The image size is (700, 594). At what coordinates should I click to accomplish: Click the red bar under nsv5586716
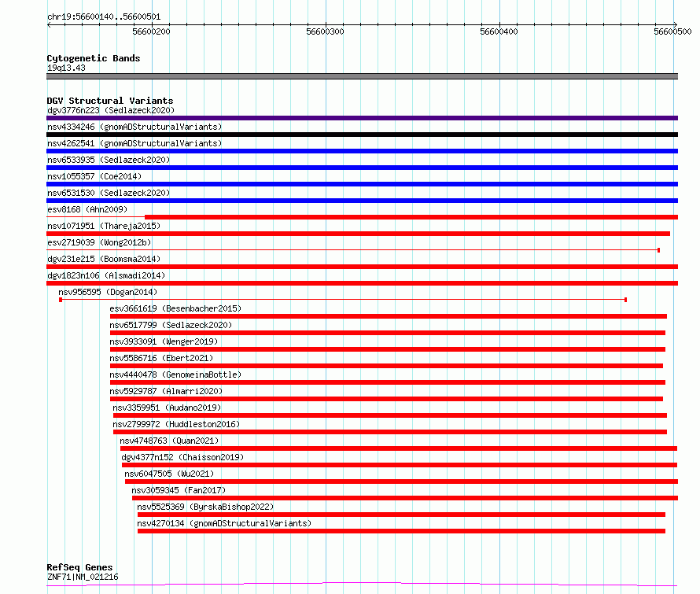click(386, 366)
